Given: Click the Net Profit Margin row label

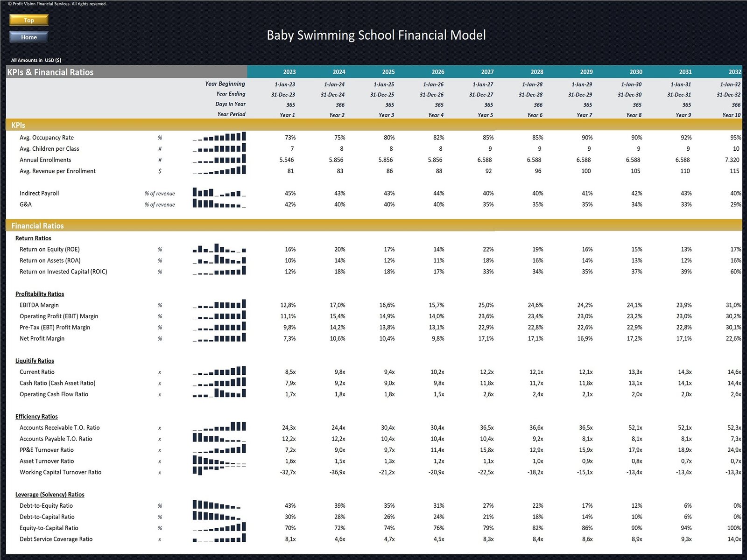Looking at the screenshot, I should [42, 339].
